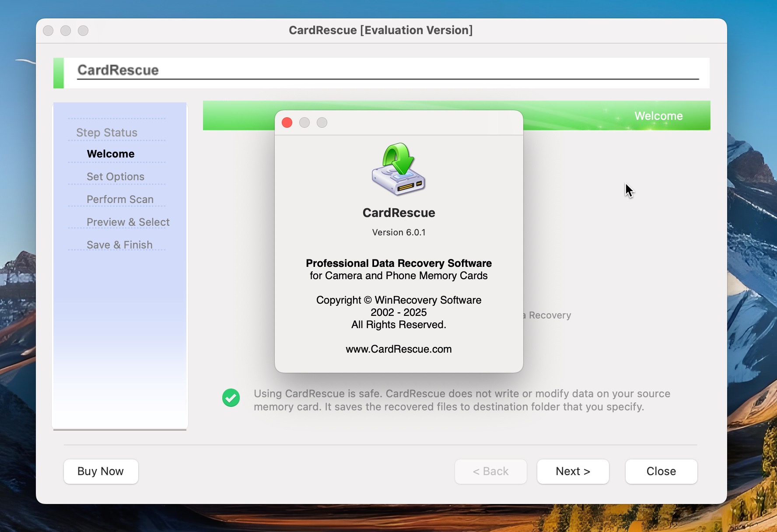The image size is (777, 532).
Task: Click the Copyright © WinRecovery Software line
Action: [399, 300]
